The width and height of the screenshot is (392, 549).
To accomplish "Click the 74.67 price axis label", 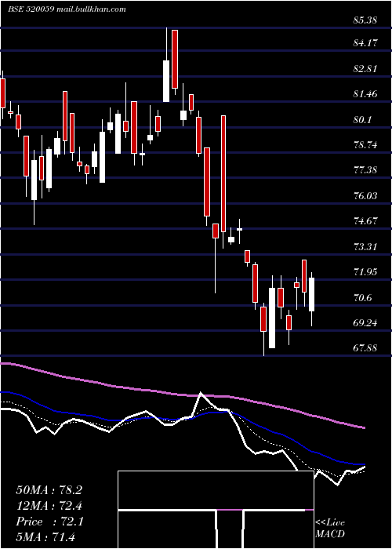I will coord(365,220).
